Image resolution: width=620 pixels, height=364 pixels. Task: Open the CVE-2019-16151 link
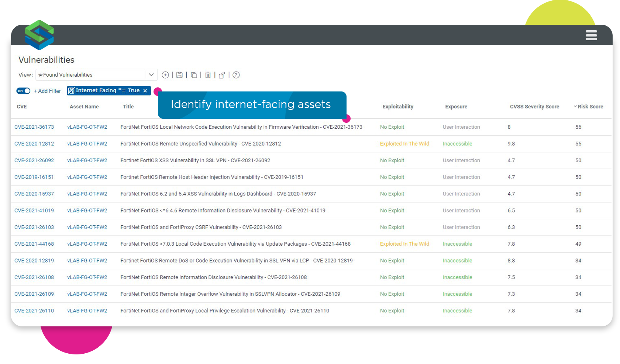coord(34,177)
